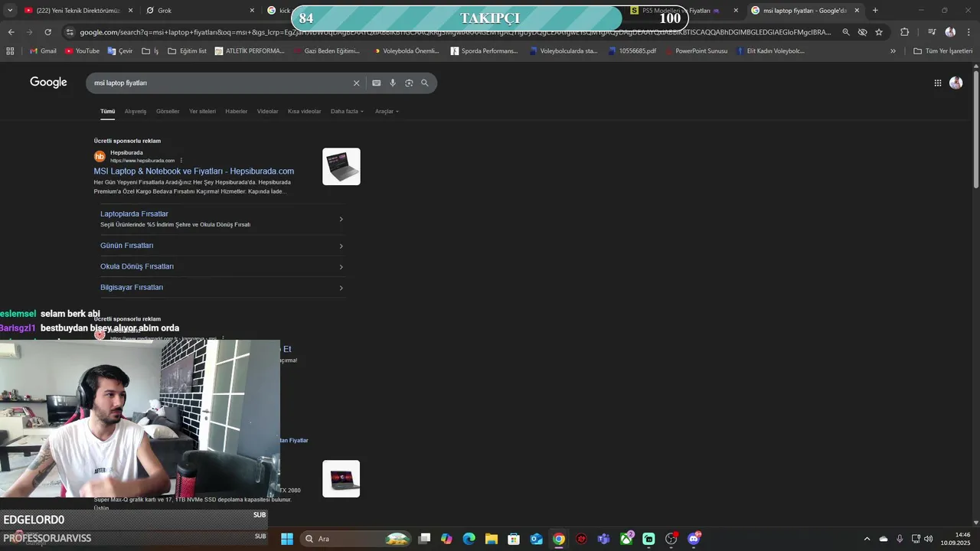Open Xbox app from taskbar
The height and width of the screenshot is (551, 980).
pos(627,539)
